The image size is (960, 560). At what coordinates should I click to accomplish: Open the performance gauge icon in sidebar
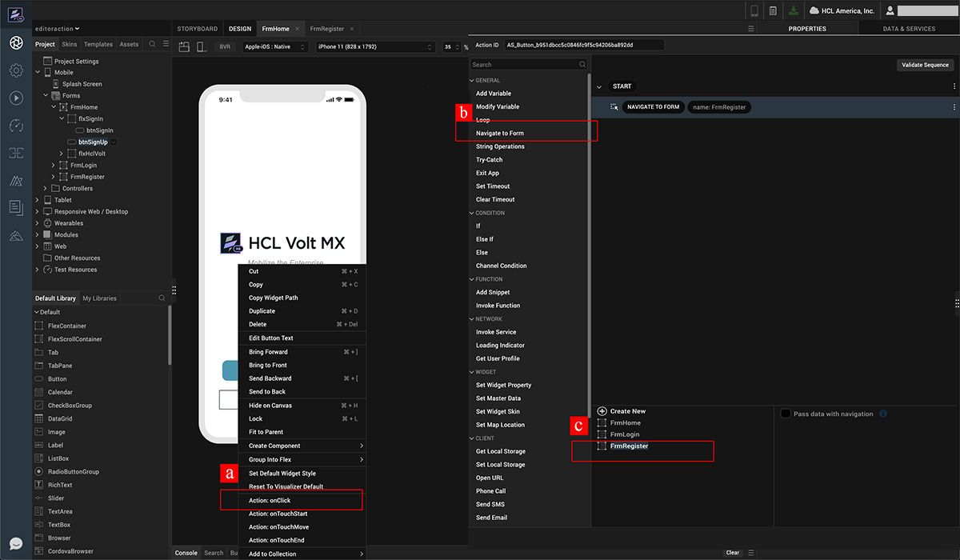(16, 126)
